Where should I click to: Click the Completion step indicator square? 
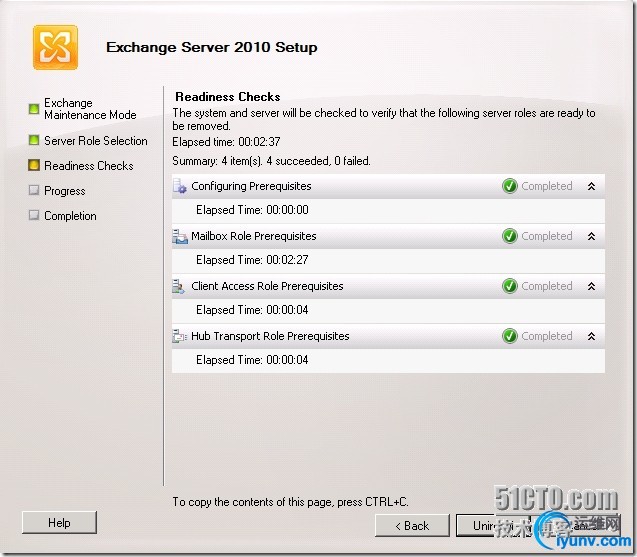(34, 215)
